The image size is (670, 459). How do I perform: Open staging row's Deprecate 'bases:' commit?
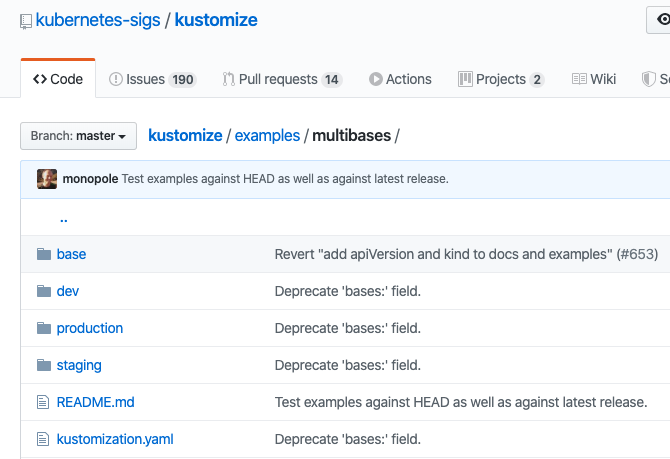348,365
